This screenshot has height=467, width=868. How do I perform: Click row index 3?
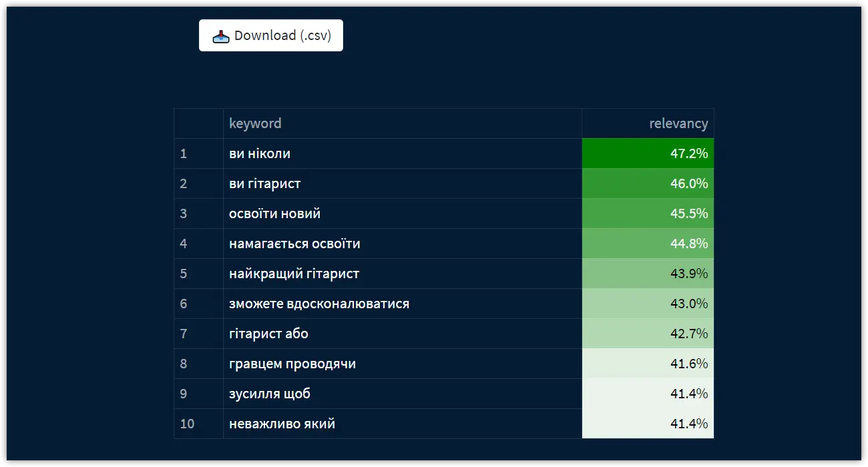[198, 213]
